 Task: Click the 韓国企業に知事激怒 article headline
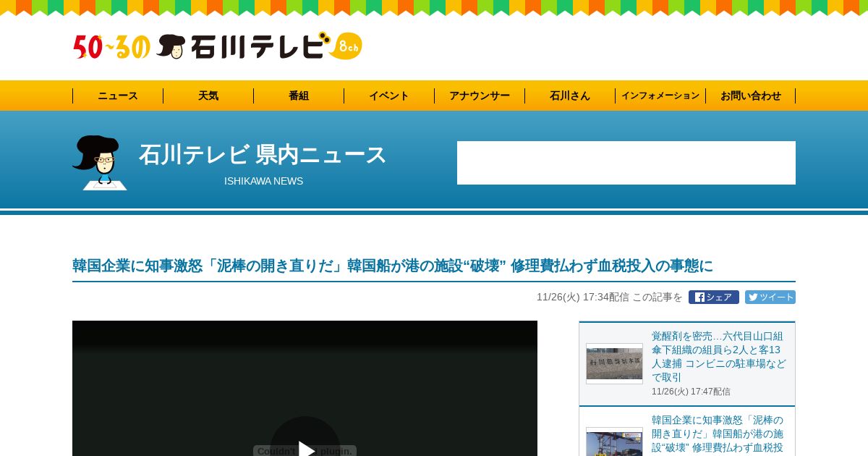393,266
